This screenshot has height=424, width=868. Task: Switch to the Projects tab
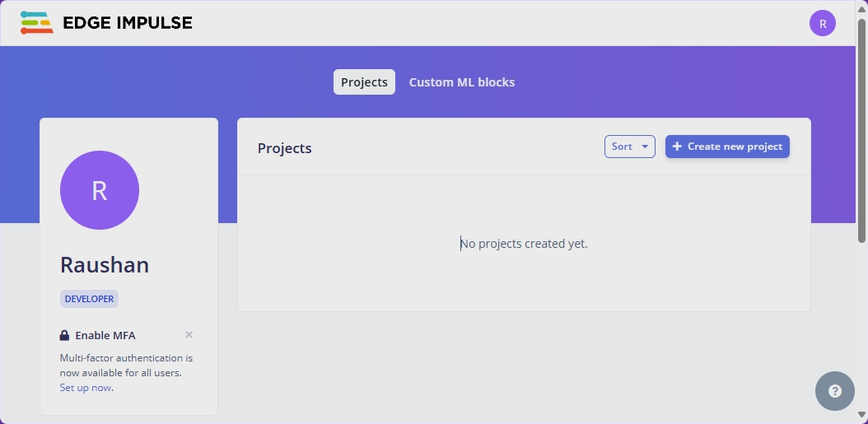364,82
